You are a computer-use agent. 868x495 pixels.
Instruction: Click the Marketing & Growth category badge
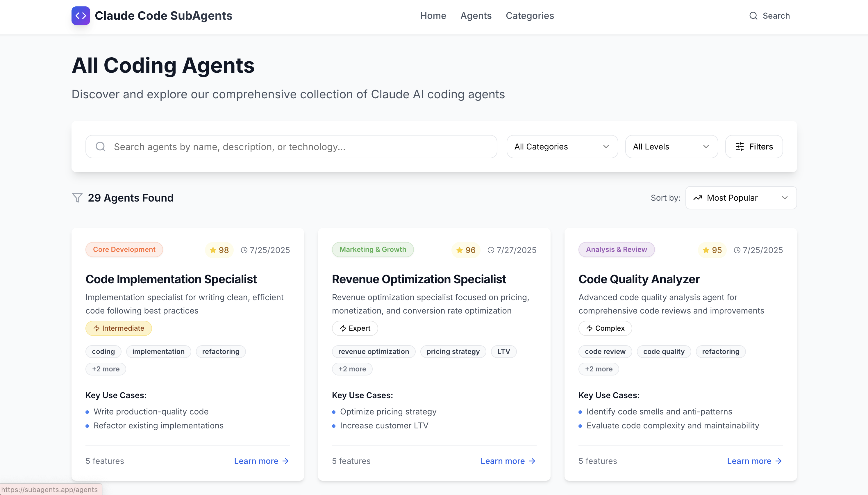[373, 250]
